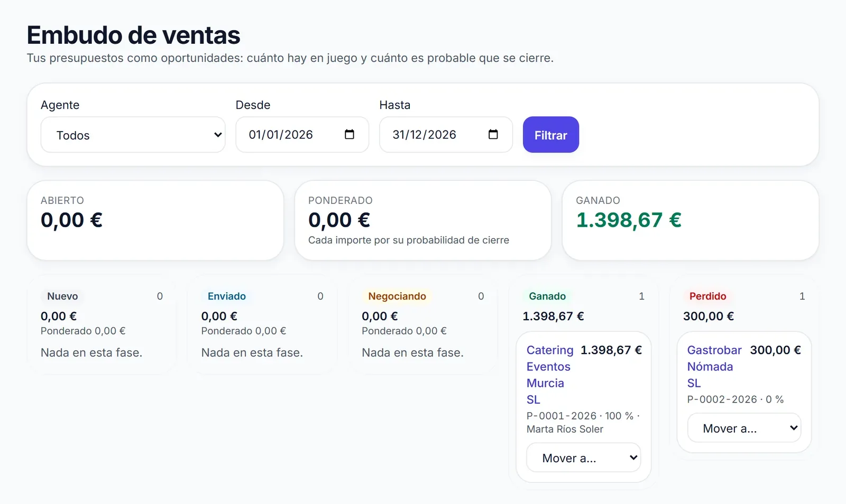Click the Hasta date field 31/12/2026
The width and height of the screenshot is (846, 504).
click(446, 135)
